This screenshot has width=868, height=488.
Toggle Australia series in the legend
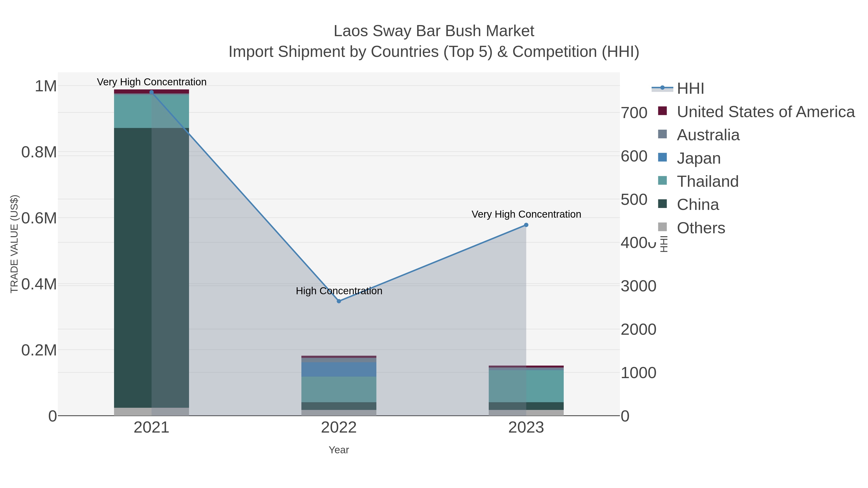(x=698, y=135)
